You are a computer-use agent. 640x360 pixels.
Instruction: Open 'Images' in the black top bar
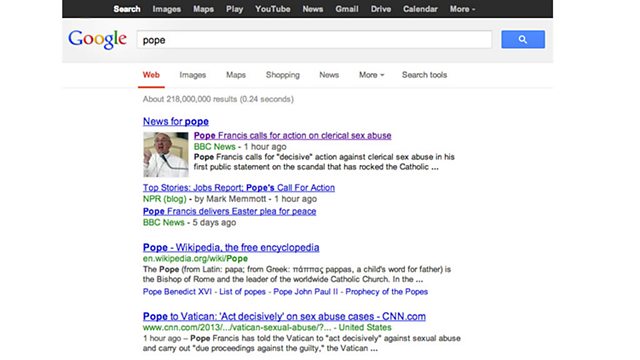pos(167,9)
